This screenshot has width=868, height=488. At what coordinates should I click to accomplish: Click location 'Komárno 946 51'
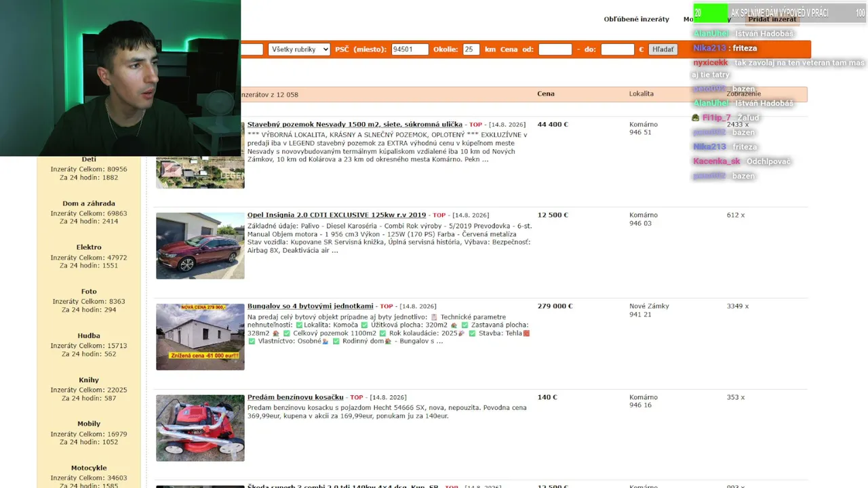[644, 129]
